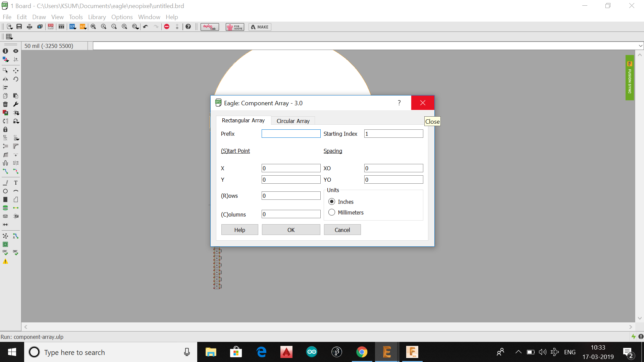Switch to the Circular Array tab
This screenshot has height=362, width=644.
tap(293, 121)
